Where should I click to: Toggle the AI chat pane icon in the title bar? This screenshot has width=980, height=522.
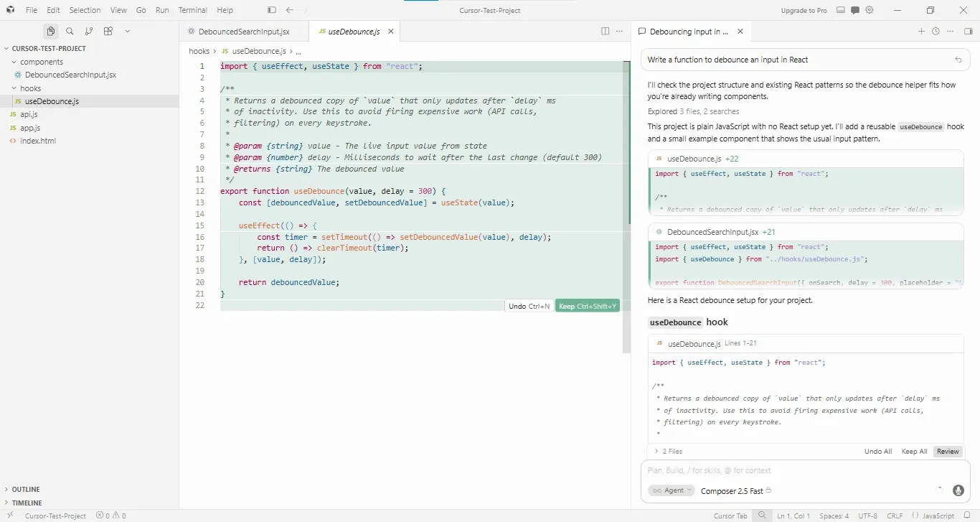pos(855,10)
